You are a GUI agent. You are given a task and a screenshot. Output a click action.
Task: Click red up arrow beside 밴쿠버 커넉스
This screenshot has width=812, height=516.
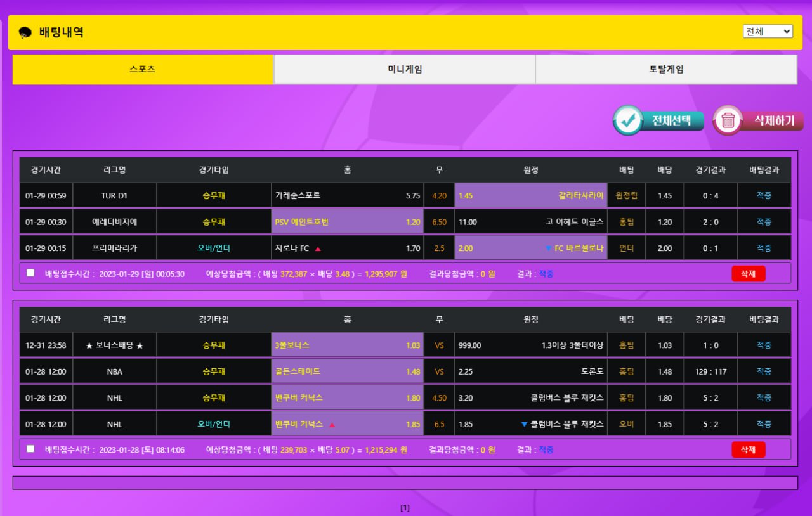coord(332,425)
